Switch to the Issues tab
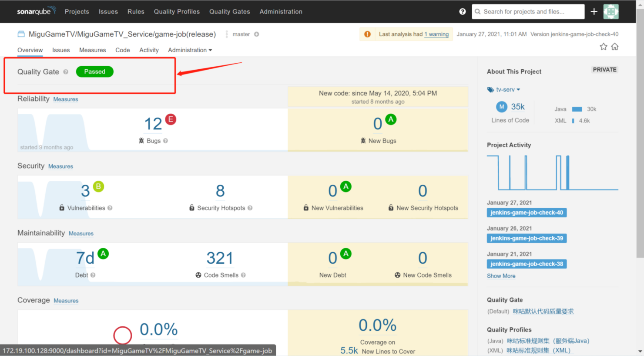644x356 pixels. (61, 50)
